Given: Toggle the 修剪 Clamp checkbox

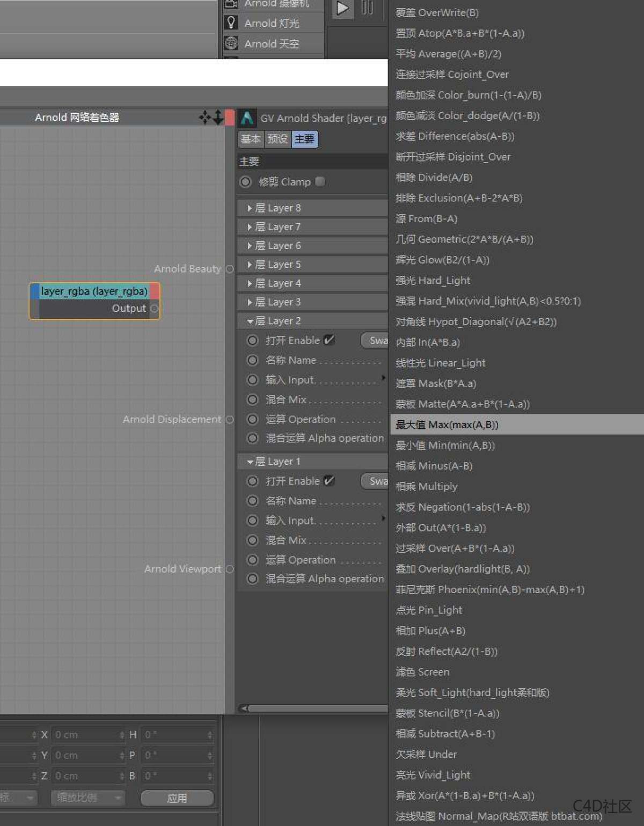Looking at the screenshot, I should [320, 181].
